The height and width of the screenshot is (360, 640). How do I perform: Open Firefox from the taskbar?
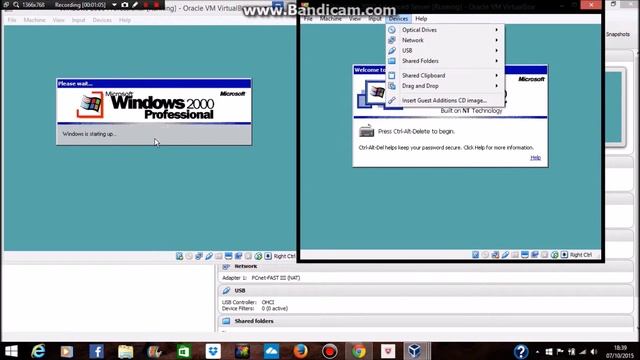click(x=301, y=351)
